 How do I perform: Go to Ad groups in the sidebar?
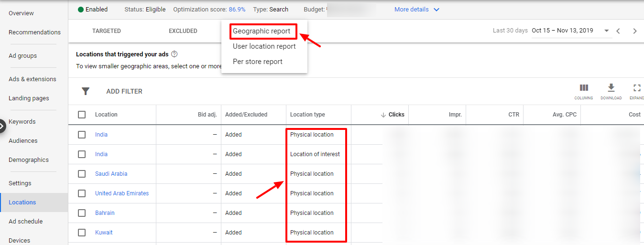click(x=22, y=56)
